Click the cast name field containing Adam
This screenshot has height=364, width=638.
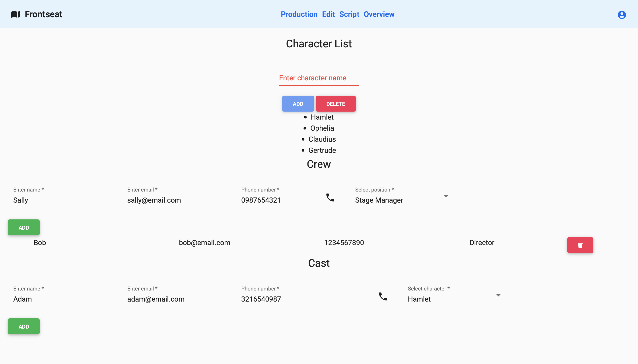pos(60,299)
